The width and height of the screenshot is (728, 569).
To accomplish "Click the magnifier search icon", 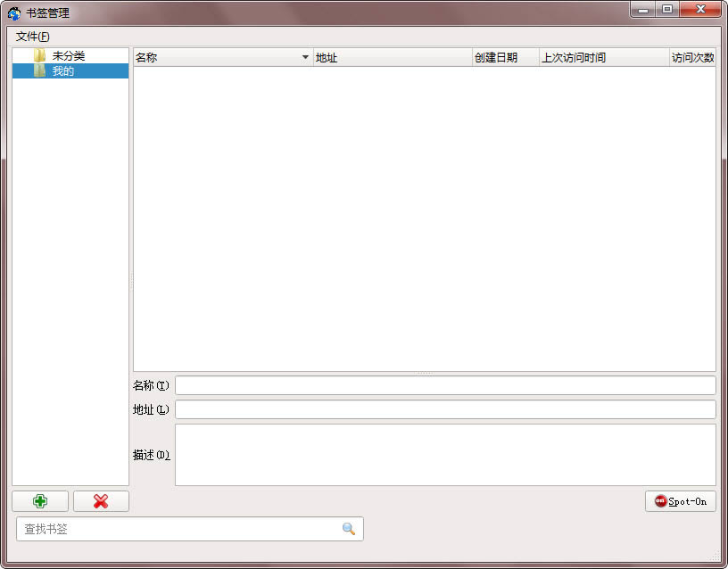I will click(x=349, y=529).
